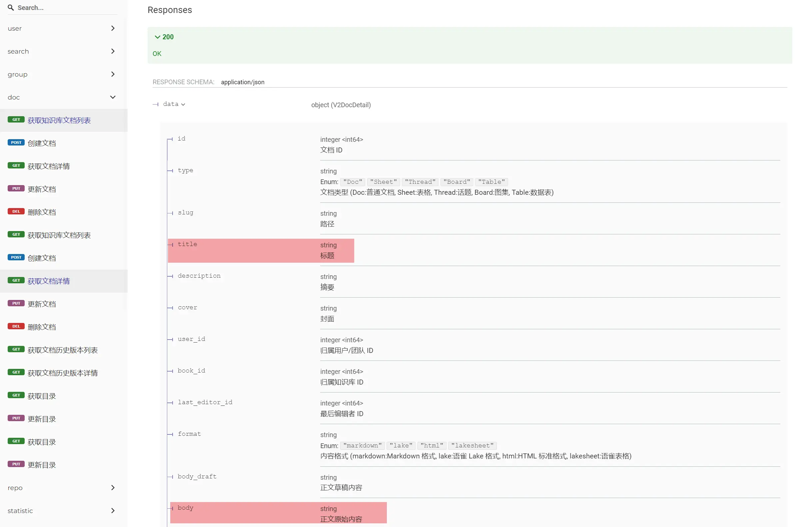812x527 pixels.
Task: Click the first DEL badge beside 删除文档
Action: pos(16,211)
